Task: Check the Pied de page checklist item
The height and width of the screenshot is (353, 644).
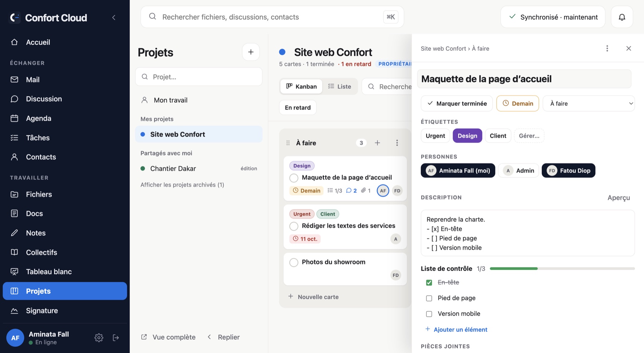Action: (429, 298)
